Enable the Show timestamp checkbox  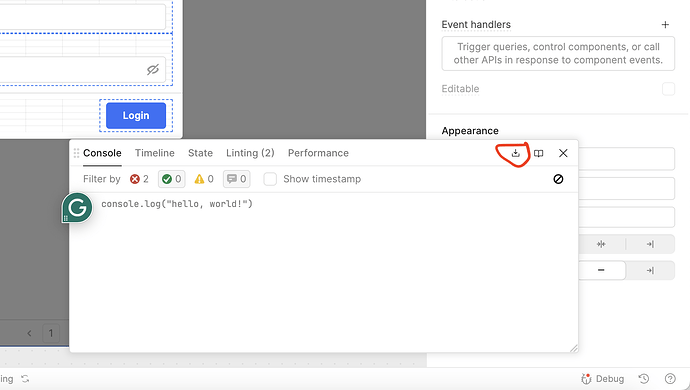(x=270, y=179)
